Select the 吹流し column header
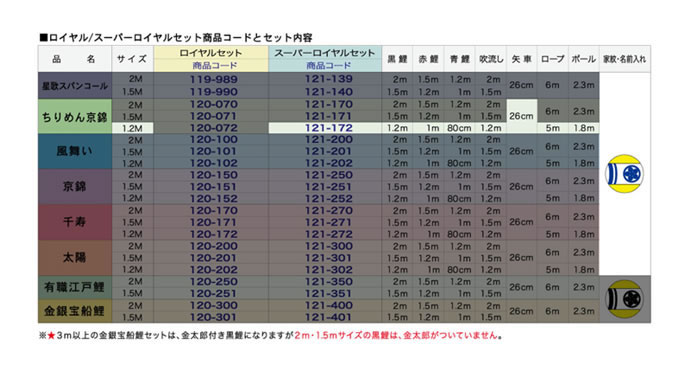 (x=491, y=59)
